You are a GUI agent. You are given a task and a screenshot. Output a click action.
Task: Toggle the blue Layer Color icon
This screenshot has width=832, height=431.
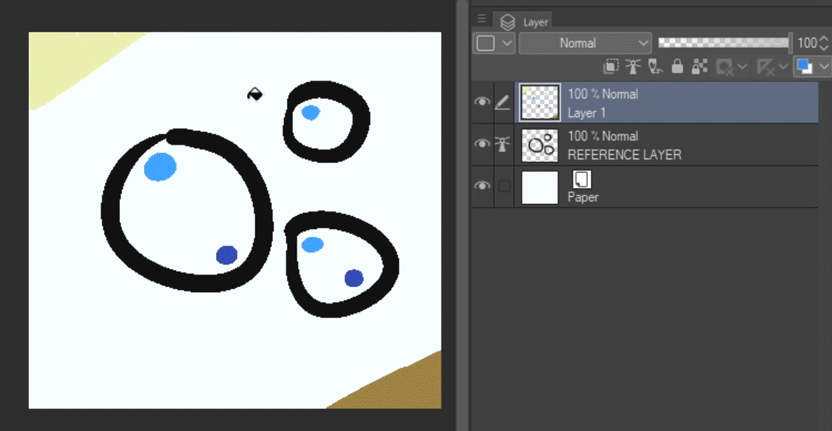click(x=805, y=67)
